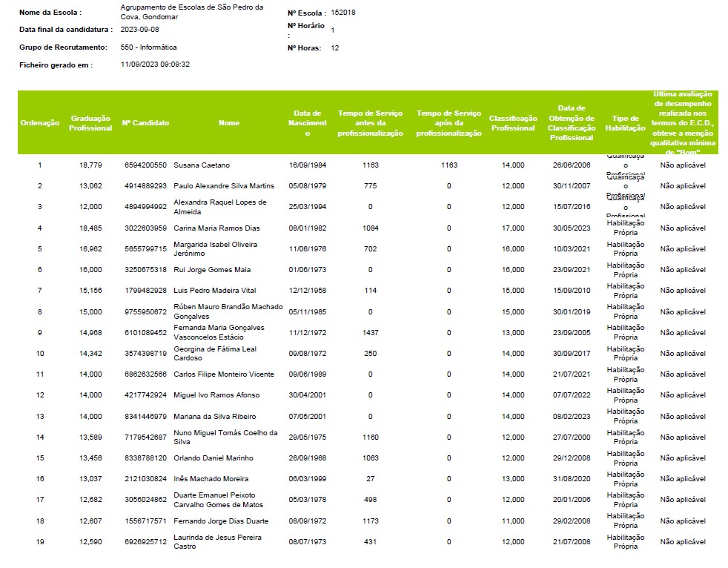This screenshot has height=568, width=728.
Task: Select the Data de Nascimento column header
Action: click(x=307, y=123)
